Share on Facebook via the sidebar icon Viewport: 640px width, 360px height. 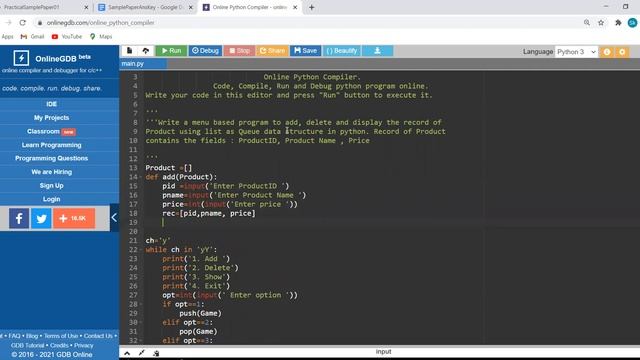coord(19,218)
